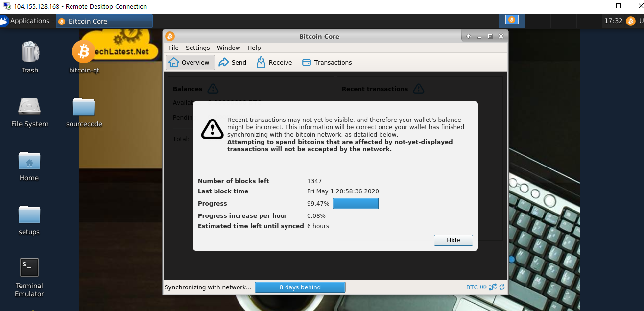
Task: Click the Hide button in sync overlay
Action: 453,240
